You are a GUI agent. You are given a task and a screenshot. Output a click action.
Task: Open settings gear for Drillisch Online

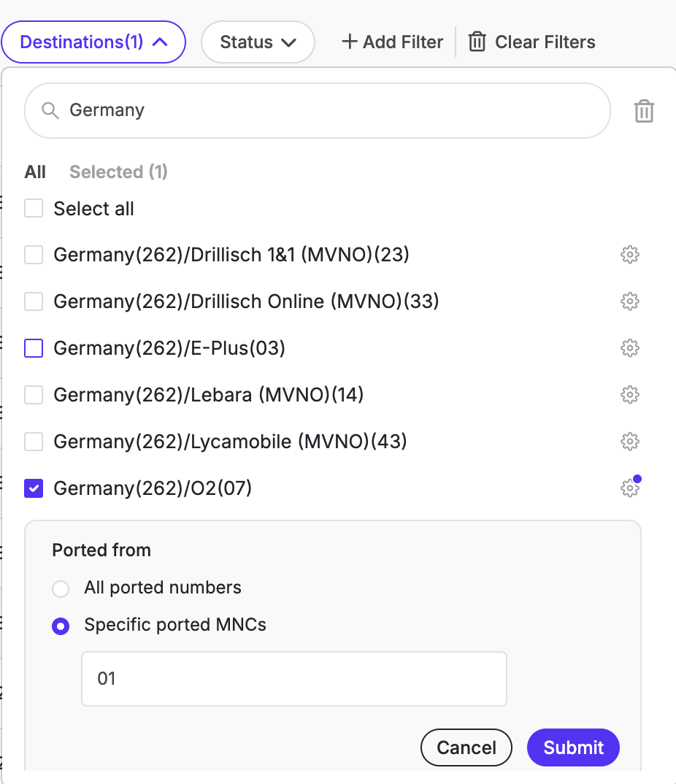tap(629, 301)
